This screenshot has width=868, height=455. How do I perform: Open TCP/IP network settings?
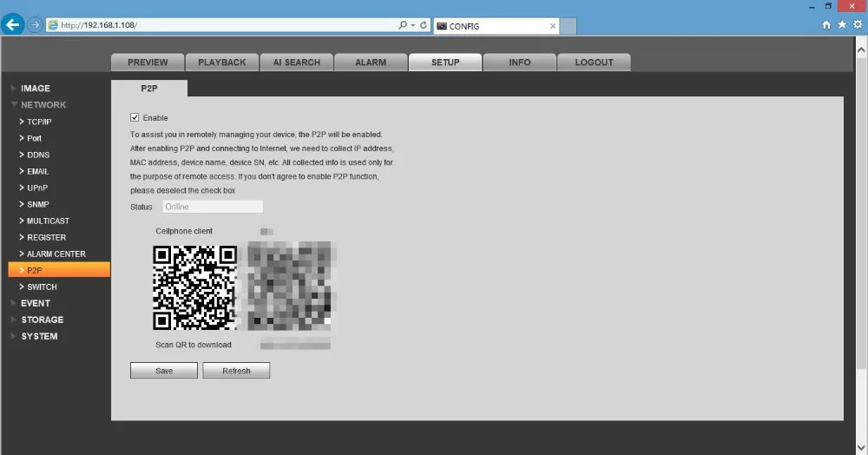pyautogui.click(x=39, y=122)
